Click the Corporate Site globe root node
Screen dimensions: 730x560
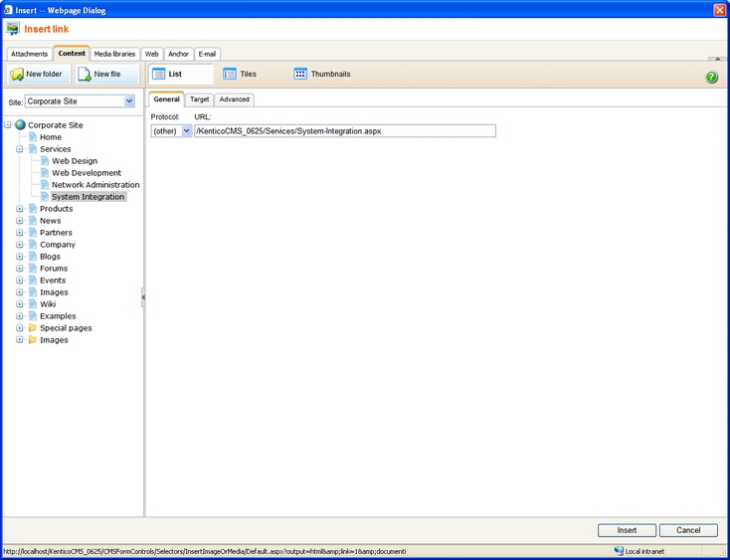click(20, 125)
